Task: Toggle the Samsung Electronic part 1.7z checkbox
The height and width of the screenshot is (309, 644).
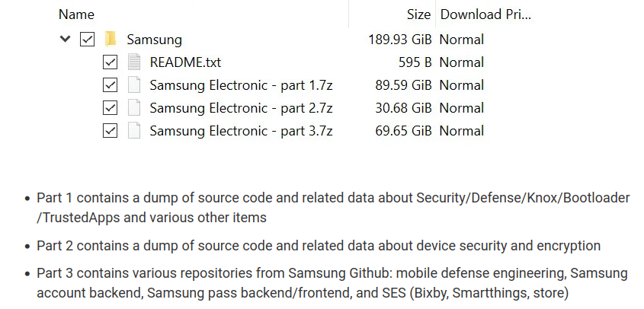Action: click(x=110, y=84)
